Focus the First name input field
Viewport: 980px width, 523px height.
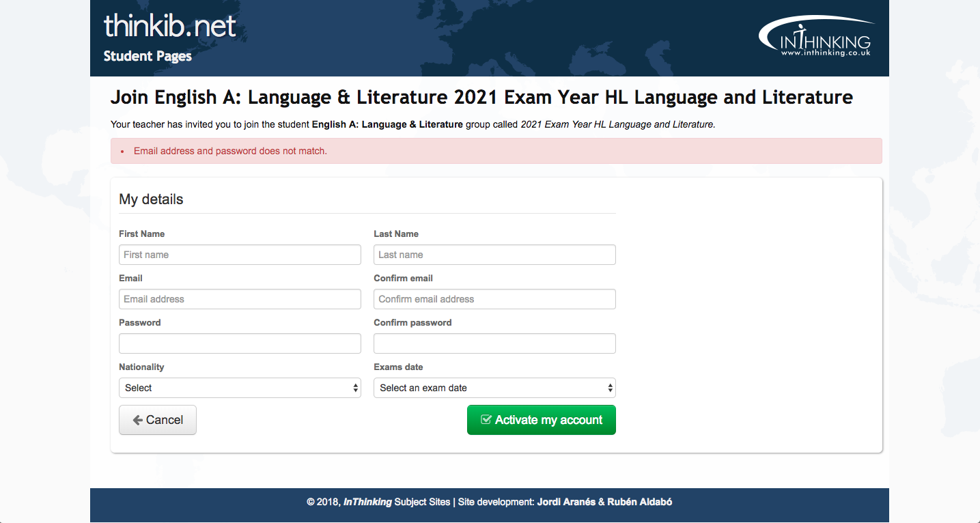click(240, 255)
